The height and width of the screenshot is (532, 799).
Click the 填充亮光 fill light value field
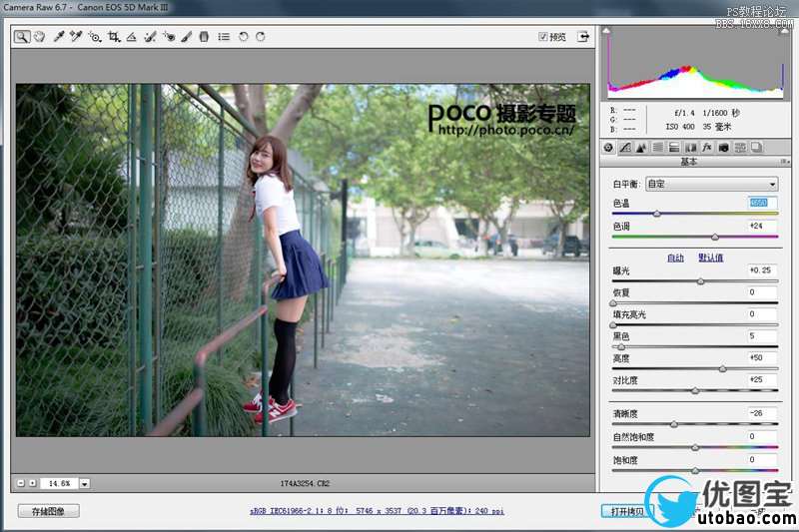coord(762,314)
